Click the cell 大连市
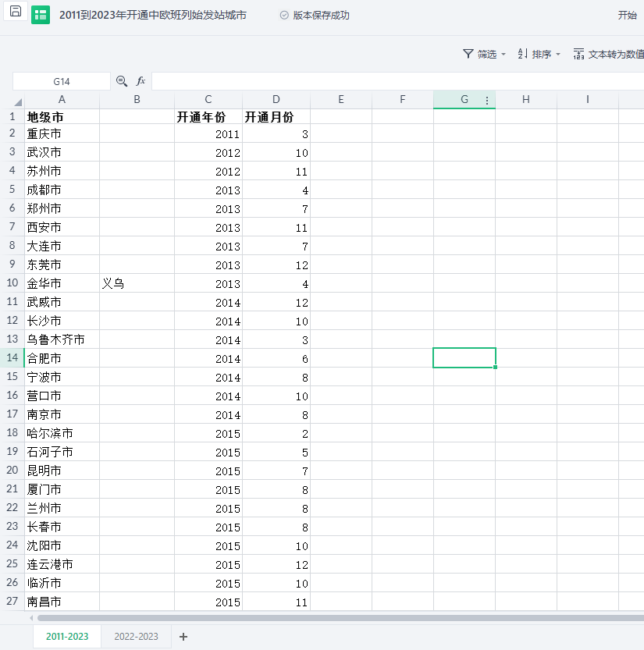Image resolution: width=644 pixels, height=650 pixels. click(62, 246)
